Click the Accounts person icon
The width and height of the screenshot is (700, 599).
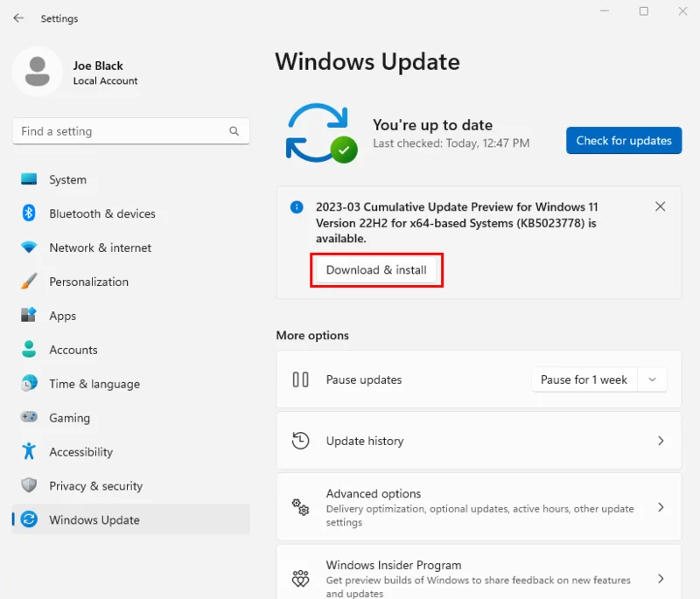pyautogui.click(x=29, y=349)
